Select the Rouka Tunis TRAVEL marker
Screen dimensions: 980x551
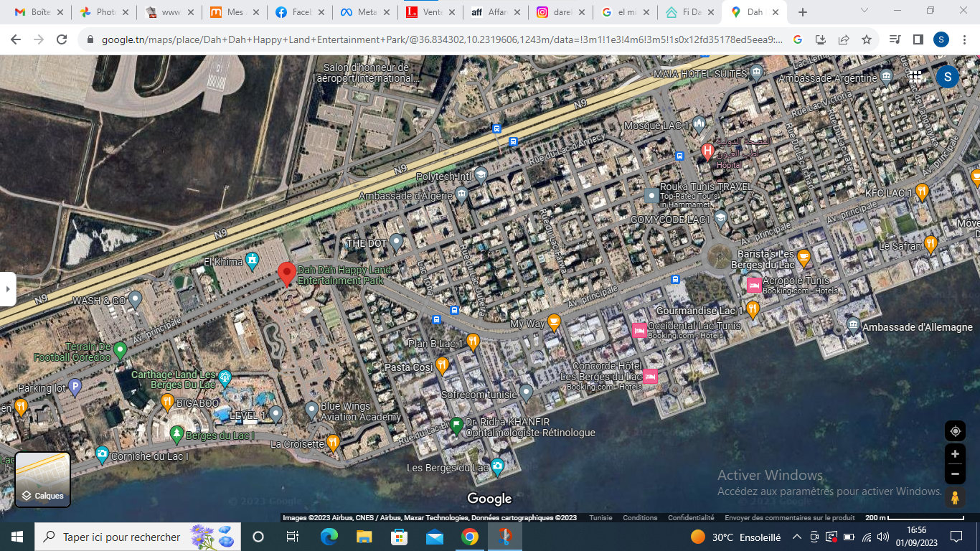click(651, 195)
